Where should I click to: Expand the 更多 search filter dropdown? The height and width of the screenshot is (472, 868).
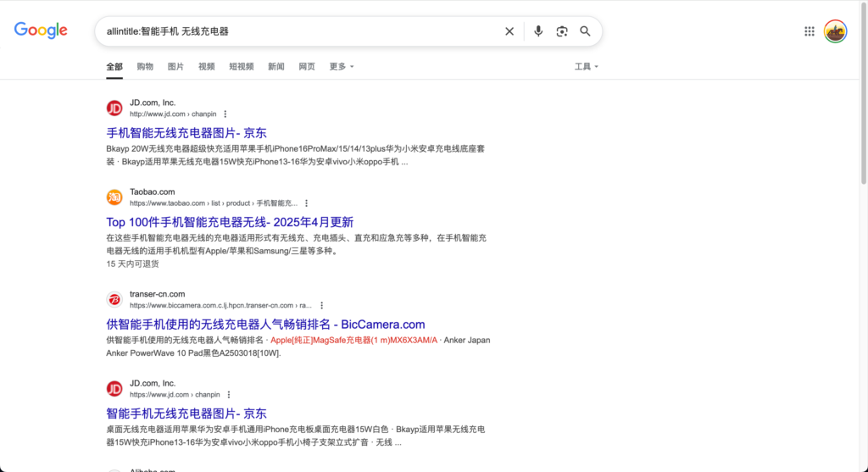342,66
